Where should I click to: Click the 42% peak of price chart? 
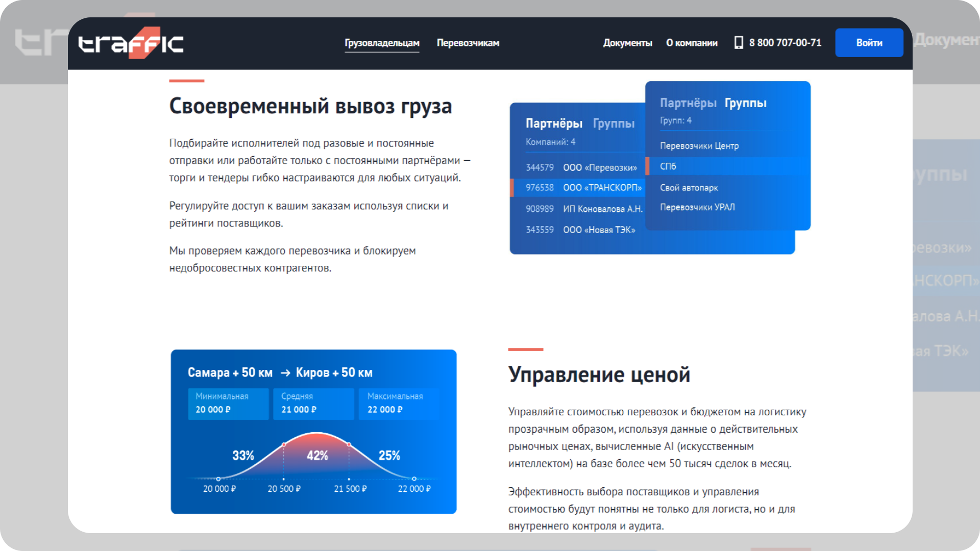point(317,456)
